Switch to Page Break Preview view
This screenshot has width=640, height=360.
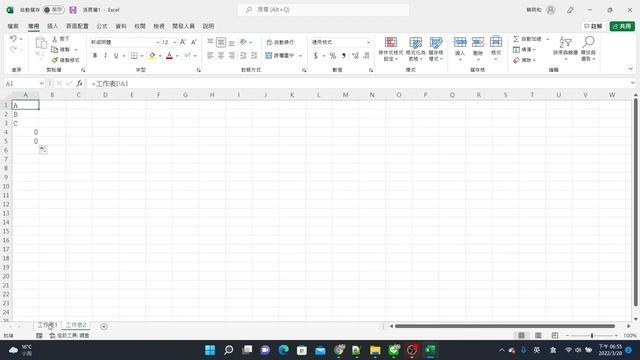pos(555,336)
